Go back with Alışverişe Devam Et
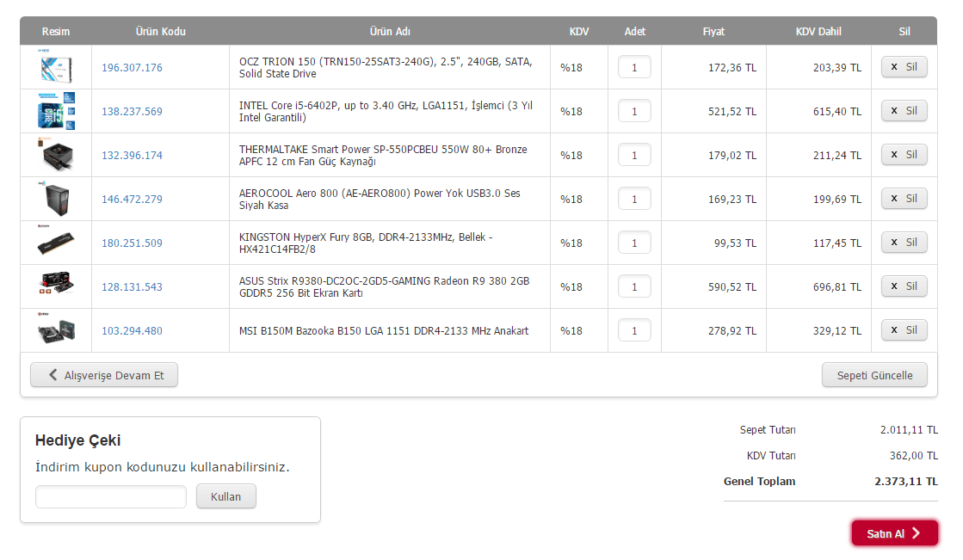Screen dimensions: 963x560 click(104, 375)
